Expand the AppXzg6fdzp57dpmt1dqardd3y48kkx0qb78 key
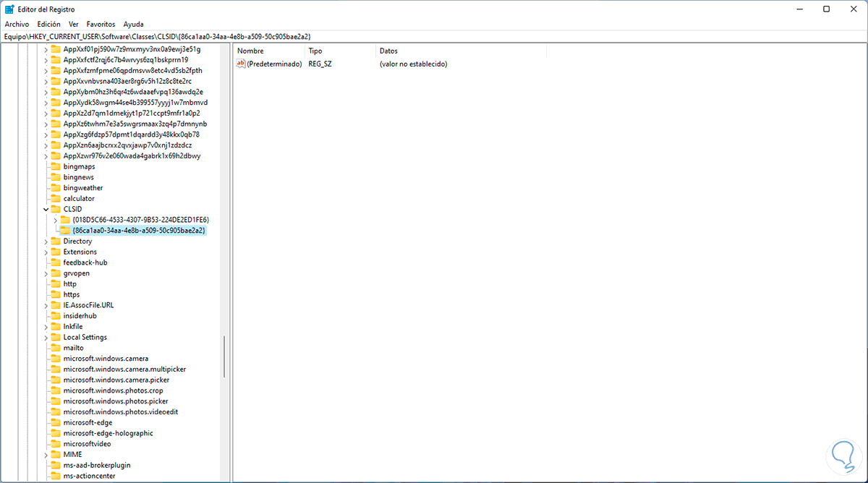The height and width of the screenshot is (483, 868). (46, 134)
